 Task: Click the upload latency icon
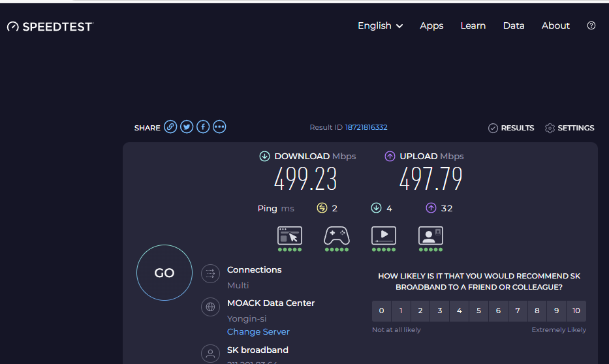[431, 208]
